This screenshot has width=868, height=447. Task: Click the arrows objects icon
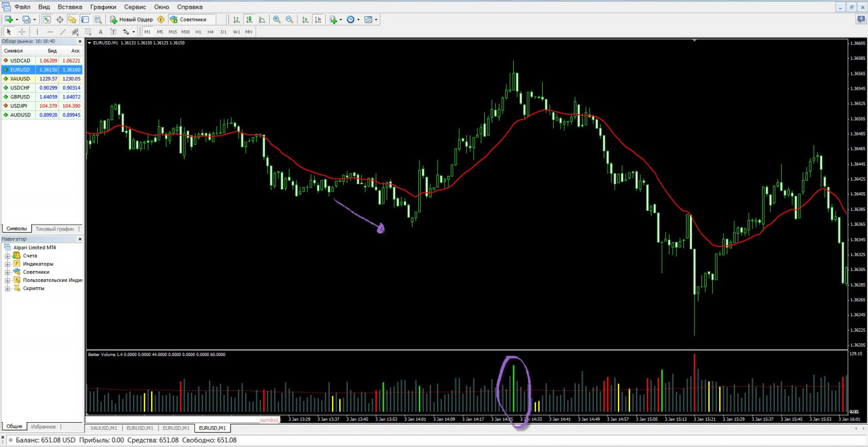tap(126, 32)
